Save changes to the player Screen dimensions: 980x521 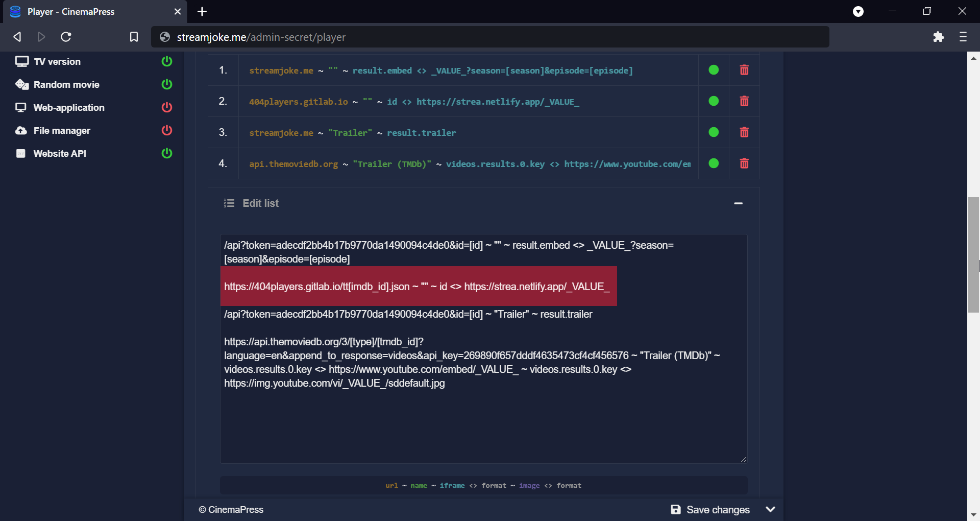710,509
